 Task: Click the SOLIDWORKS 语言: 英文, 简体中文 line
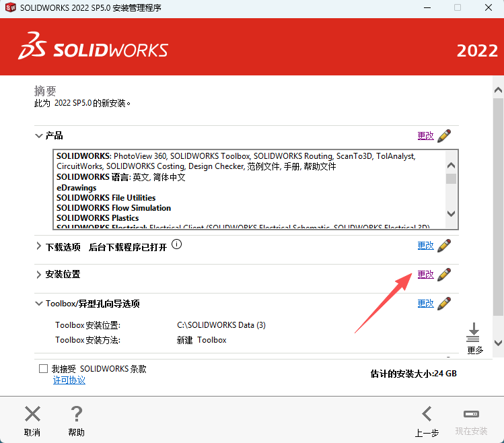tap(121, 177)
